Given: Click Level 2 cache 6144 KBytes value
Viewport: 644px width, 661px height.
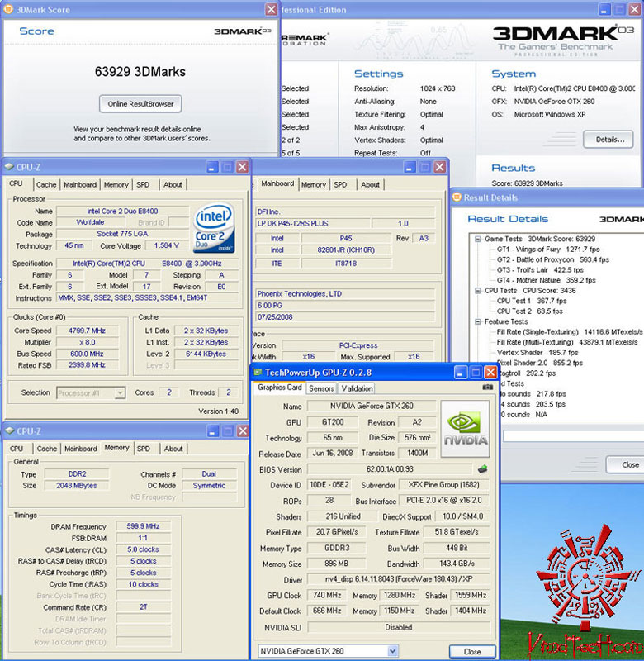Looking at the screenshot, I should (206, 354).
